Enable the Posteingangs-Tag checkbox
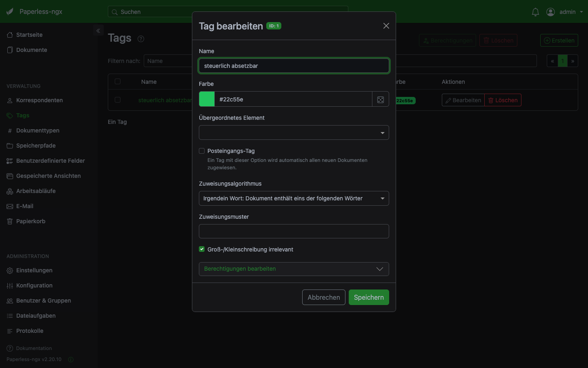This screenshot has width=588, height=368. click(x=202, y=151)
